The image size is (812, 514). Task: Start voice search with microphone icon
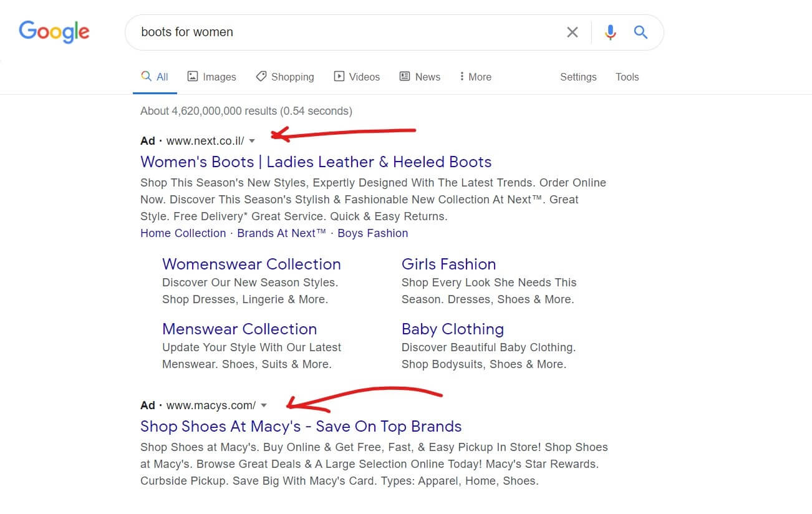click(611, 32)
